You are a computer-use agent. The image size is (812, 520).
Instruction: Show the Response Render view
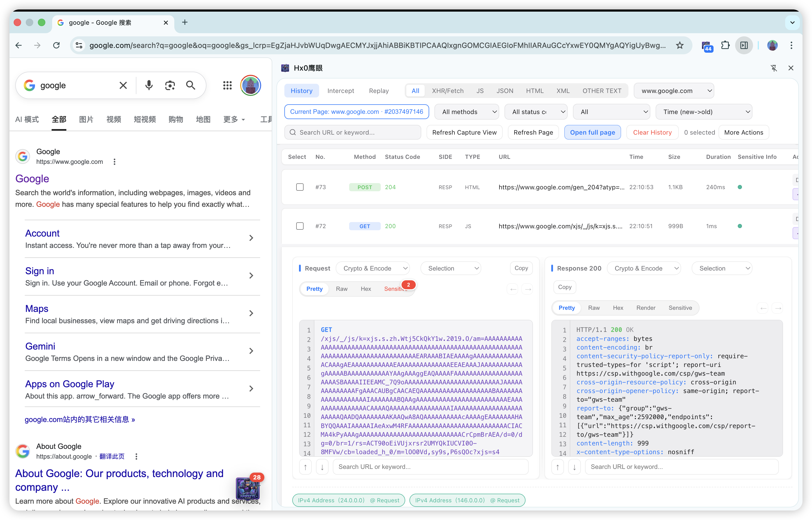646,308
